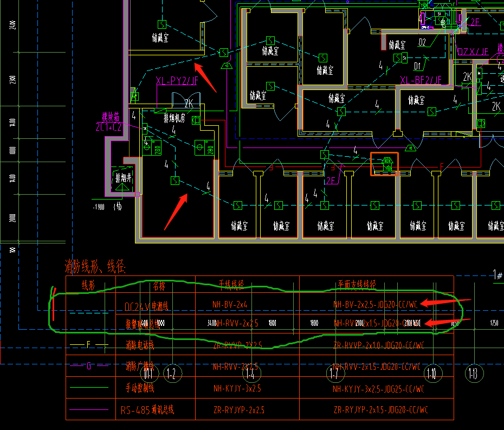Select the RS-485通讯总线 table cell
Screen dimensions: 504x430
[x=147, y=410]
